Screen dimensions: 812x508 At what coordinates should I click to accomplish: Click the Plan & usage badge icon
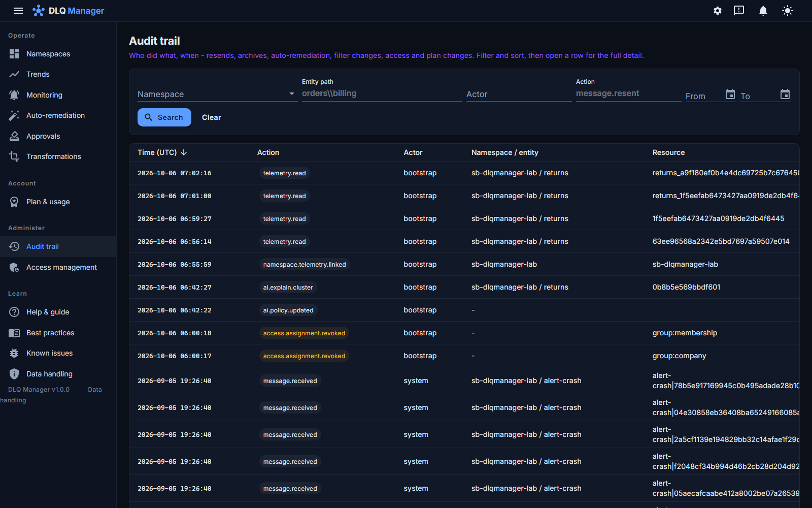point(14,202)
